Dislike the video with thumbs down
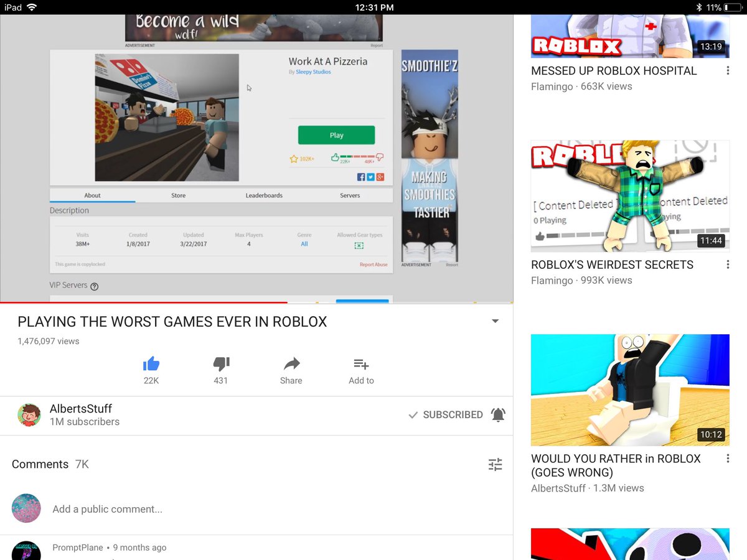This screenshot has height=560, width=747. pyautogui.click(x=221, y=364)
